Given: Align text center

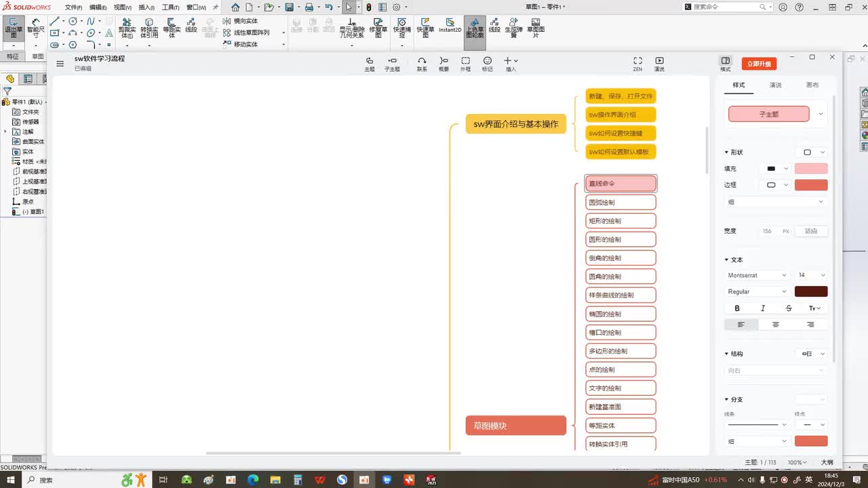Looking at the screenshot, I should 776,325.
